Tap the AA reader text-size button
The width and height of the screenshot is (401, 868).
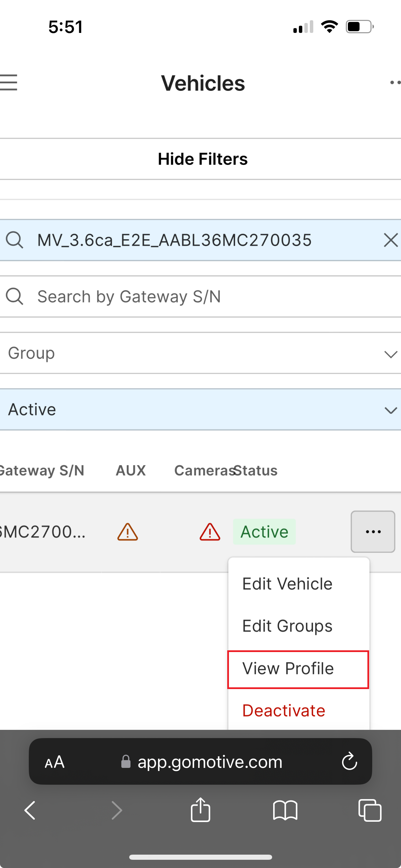coord(54,762)
